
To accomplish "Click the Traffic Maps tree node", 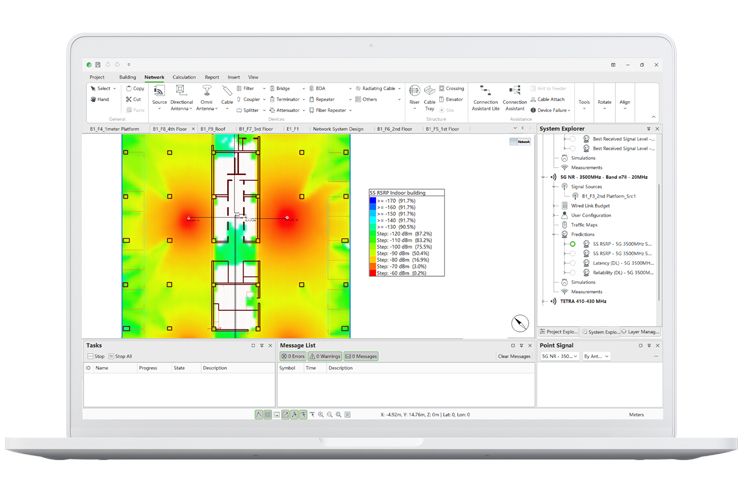I will tap(579, 225).
